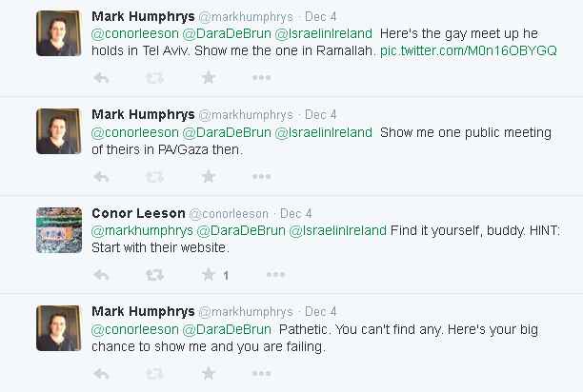Screen dimensions: 583x392
Task: Retweet the PA/Gaza public meeting tweet
Action: click(153, 176)
